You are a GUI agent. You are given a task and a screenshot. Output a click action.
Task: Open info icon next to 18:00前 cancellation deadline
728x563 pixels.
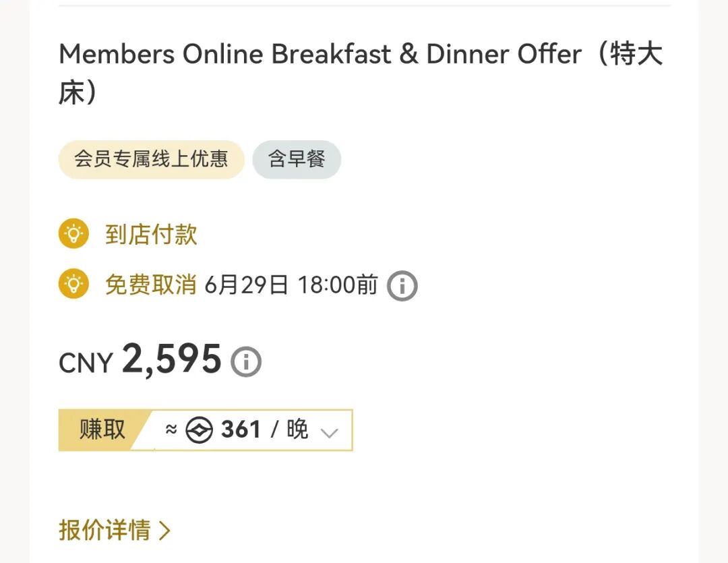click(402, 286)
